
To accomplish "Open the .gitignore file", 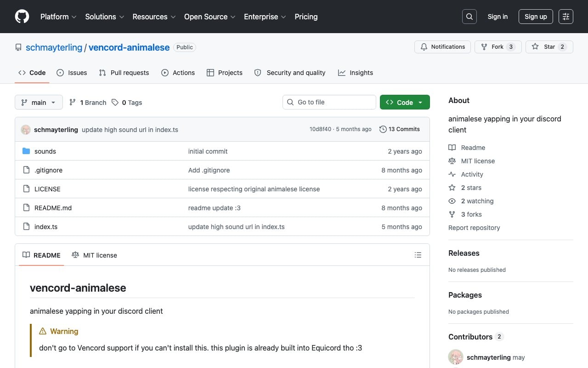I will pyautogui.click(x=48, y=170).
